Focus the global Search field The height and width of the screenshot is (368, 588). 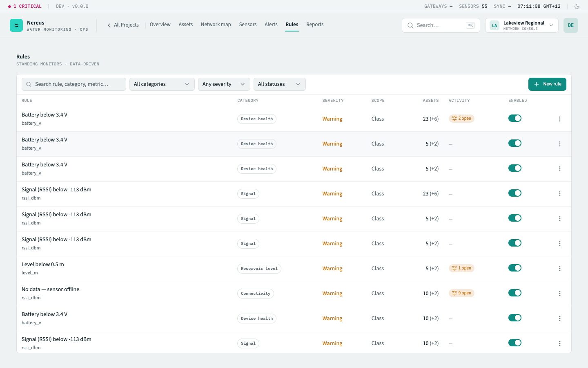[441, 25]
